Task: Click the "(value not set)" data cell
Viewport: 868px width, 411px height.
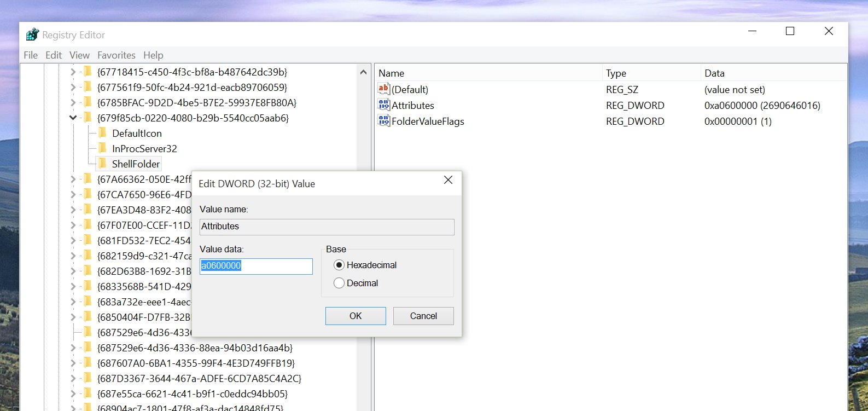Action: [x=735, y=89]
